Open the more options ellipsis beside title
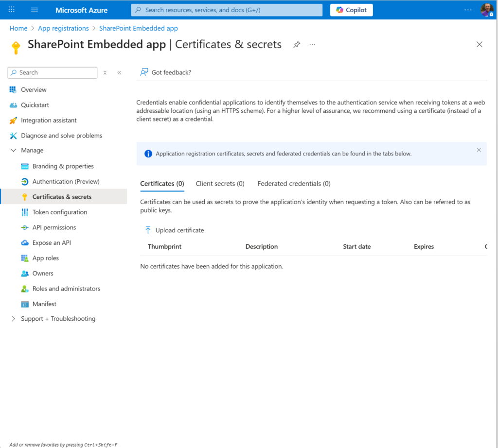 click(x=312, y=44)
